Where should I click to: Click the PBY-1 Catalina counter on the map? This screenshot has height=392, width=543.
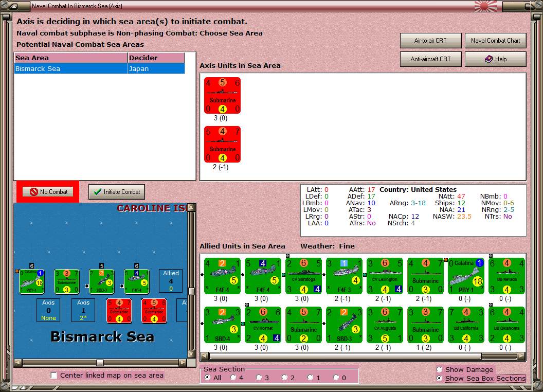pos(31,281)
